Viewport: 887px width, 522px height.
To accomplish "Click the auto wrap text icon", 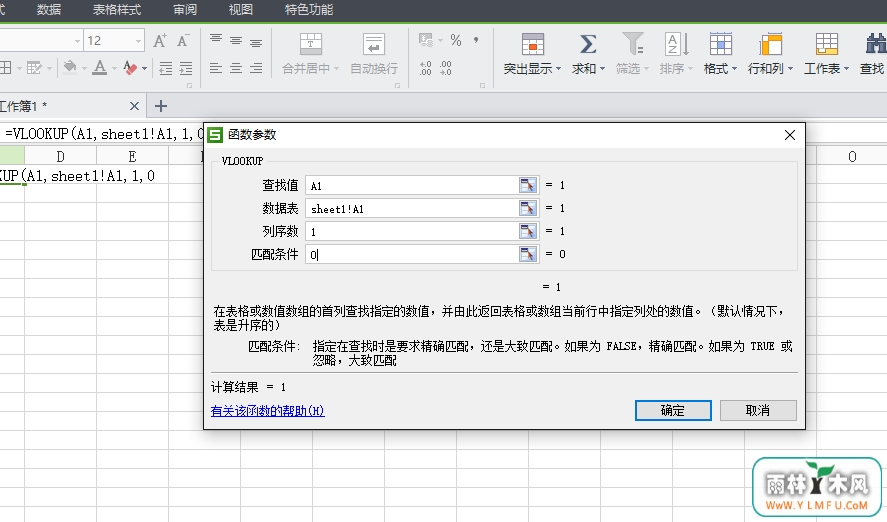I will point(374,44).
